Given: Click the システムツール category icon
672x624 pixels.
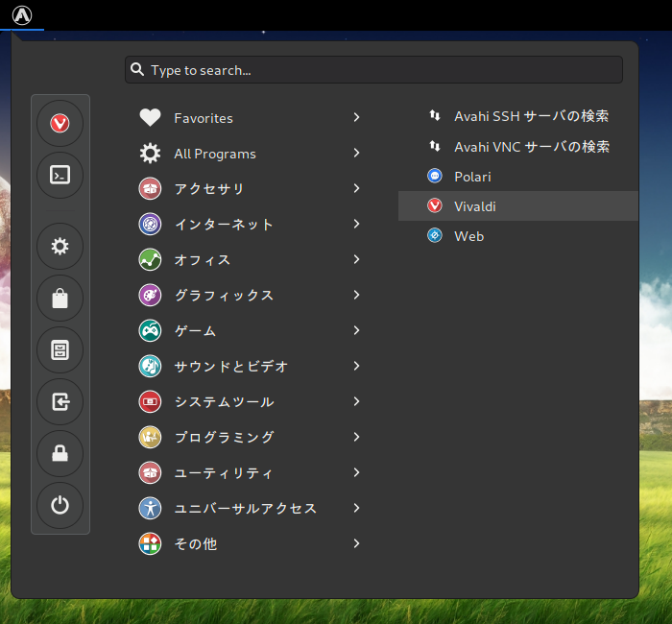Looking at the screenshot, I should pyautogui.click(x=150, y=401).
